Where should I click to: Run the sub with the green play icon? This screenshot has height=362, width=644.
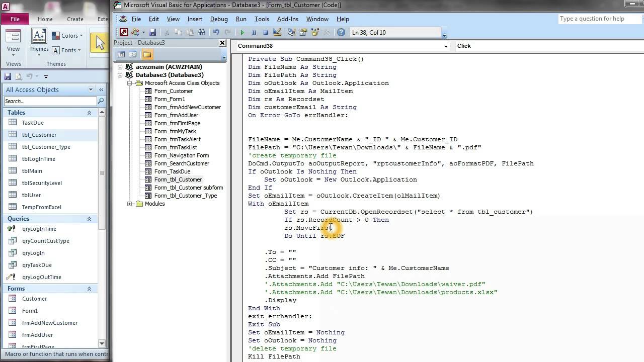242,32
